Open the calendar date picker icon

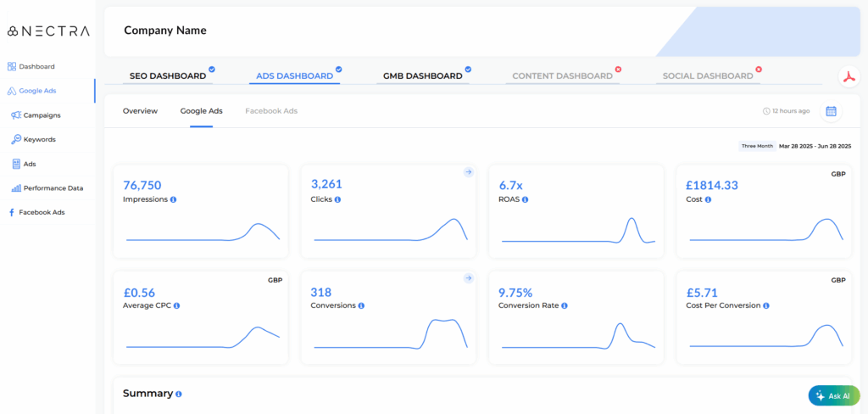click(x=831, y=111)
